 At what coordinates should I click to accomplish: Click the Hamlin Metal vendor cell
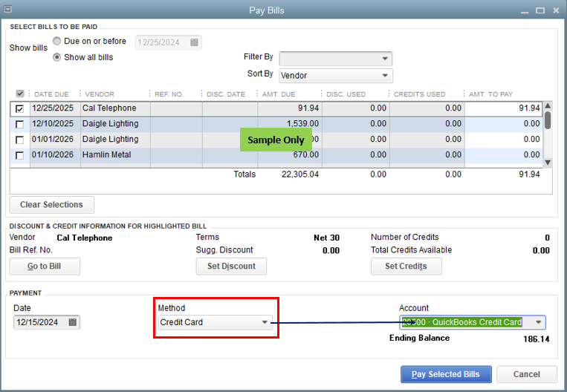point(115,155)
